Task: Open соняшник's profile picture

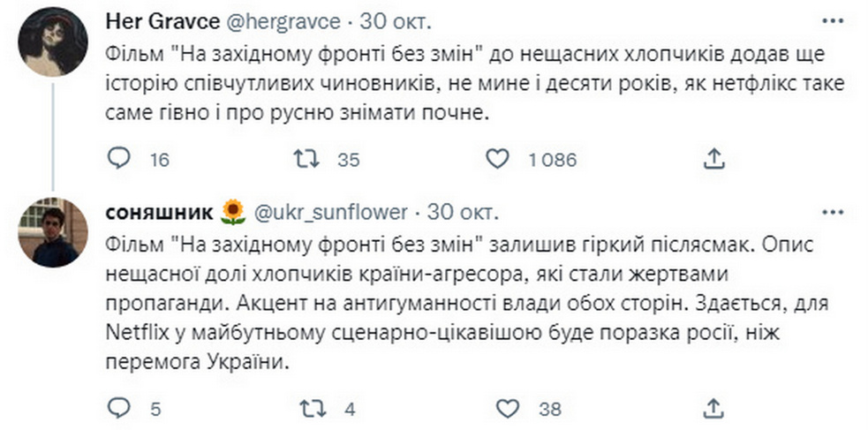Action: 53,232
